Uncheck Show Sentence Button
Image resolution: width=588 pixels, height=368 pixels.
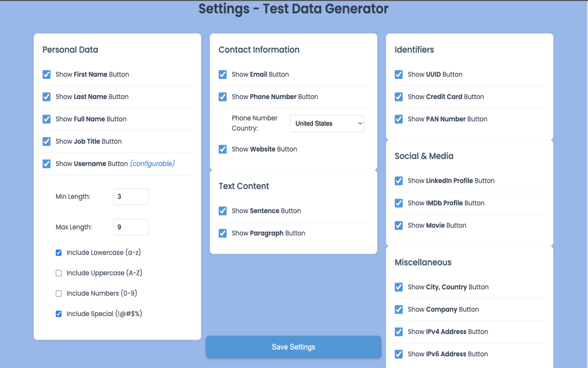click(223, 211)
